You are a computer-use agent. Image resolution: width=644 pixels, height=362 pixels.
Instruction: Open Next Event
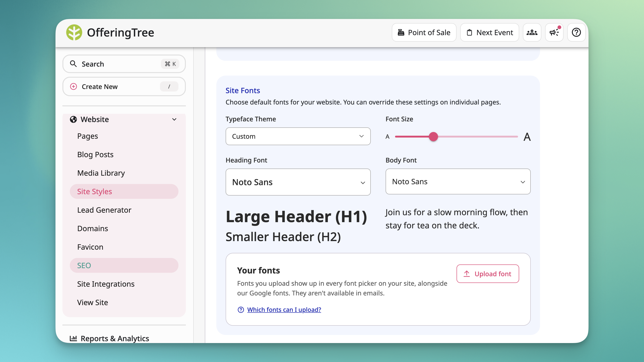click(x=490, y=33)
